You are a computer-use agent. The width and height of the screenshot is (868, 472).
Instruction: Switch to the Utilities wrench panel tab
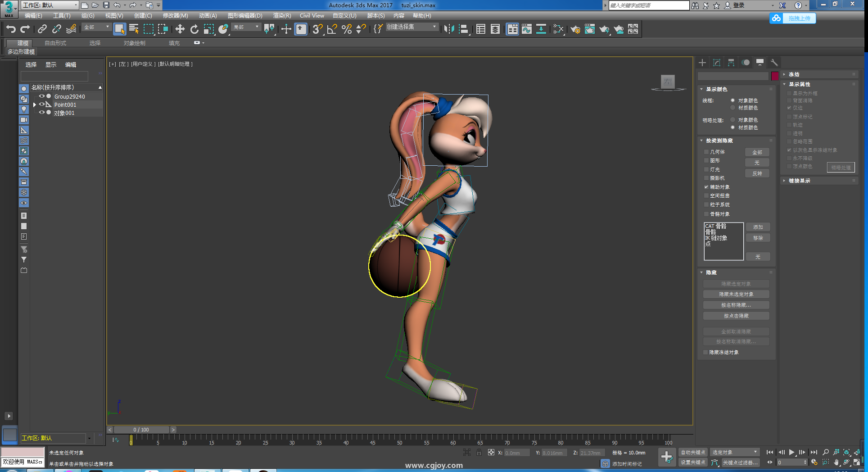[774, 63]
